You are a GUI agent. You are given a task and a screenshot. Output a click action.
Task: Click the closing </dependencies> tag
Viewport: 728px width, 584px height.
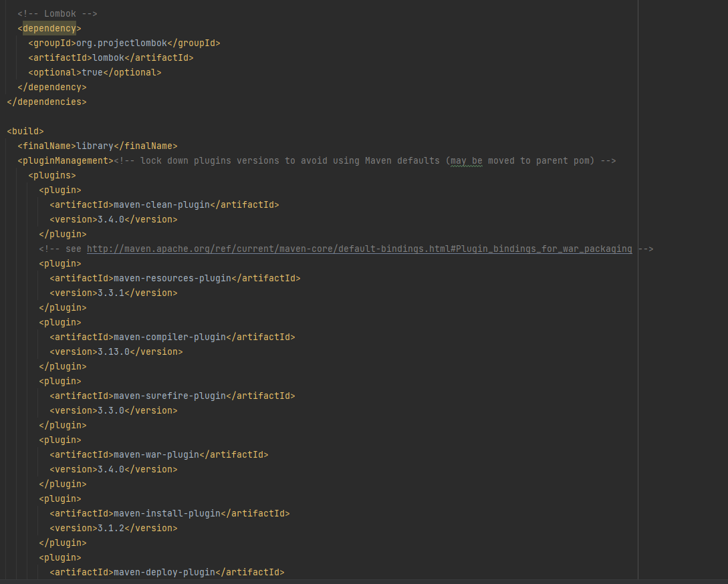pyautogui.click(x=47, y=102)
